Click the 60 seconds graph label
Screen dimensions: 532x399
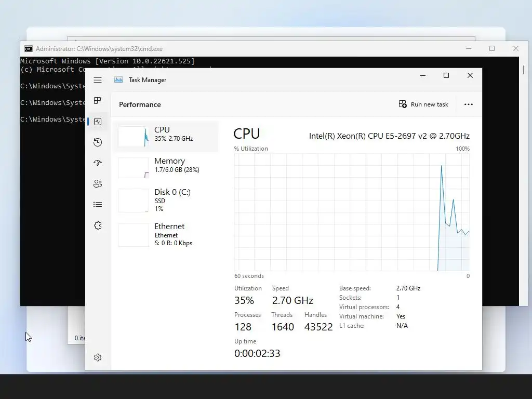tap(249, 276)
